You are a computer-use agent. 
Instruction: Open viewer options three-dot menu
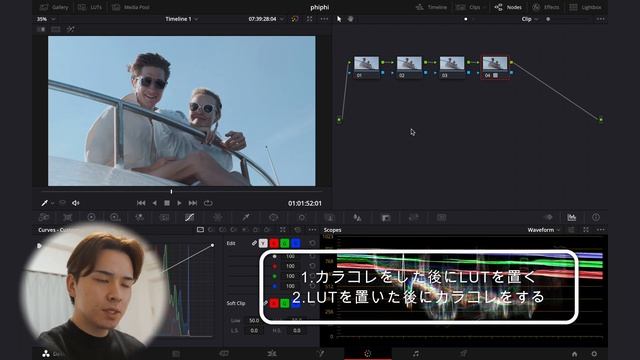324,19
